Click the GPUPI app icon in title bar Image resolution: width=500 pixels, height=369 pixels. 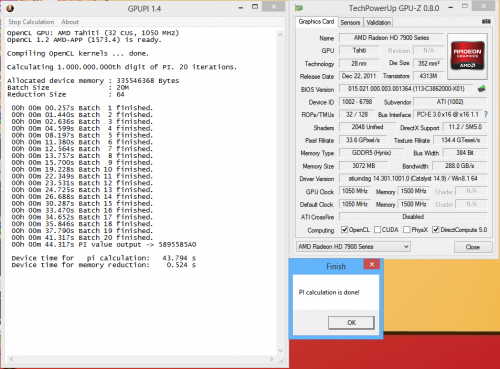point(10,9)
